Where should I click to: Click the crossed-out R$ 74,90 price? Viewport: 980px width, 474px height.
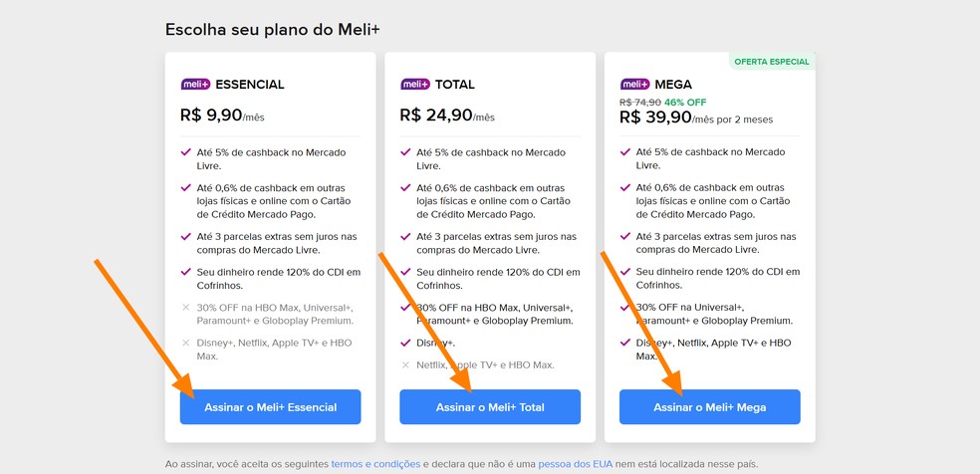[639, 103]
